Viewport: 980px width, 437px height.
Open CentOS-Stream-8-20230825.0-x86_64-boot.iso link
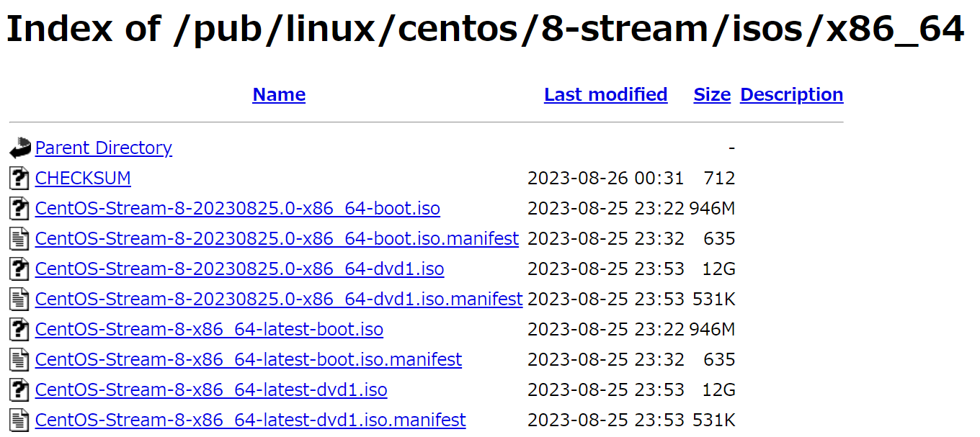point(237,208)
